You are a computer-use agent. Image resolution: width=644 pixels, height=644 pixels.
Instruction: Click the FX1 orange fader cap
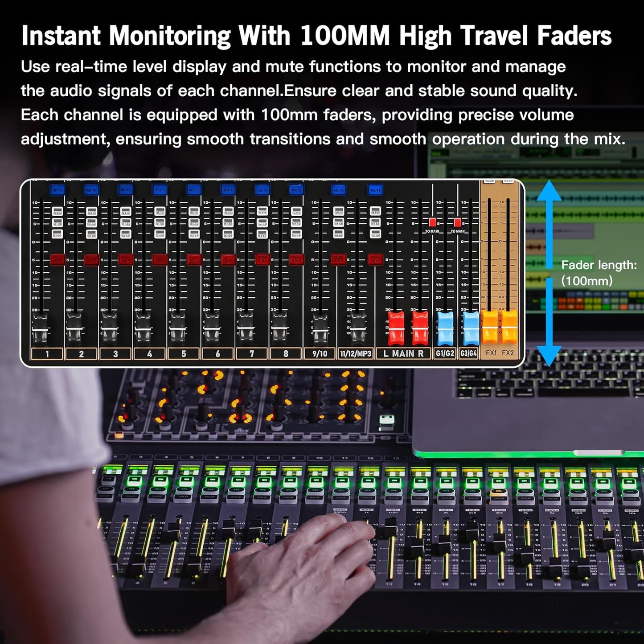490,327
